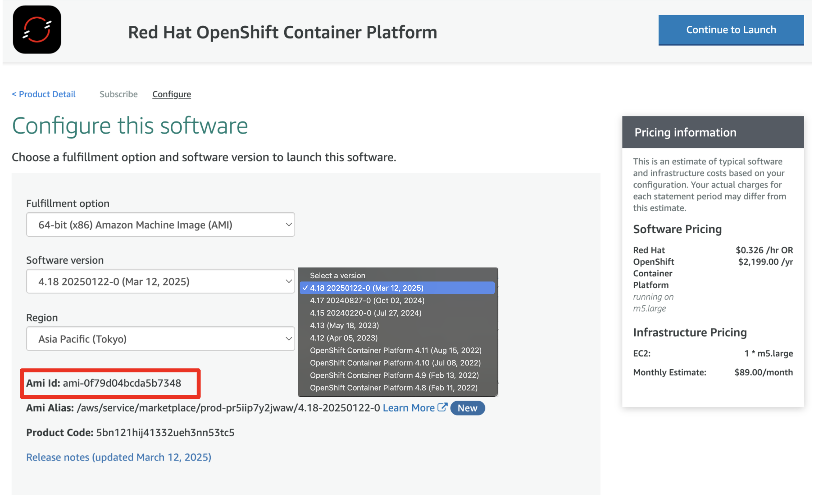Select version 4.18 20250122-0 in list

tap(397, 288)
